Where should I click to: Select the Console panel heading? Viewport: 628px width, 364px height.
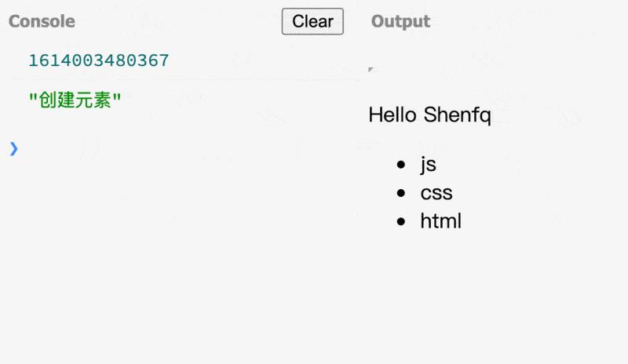click(x=42, y=21)
